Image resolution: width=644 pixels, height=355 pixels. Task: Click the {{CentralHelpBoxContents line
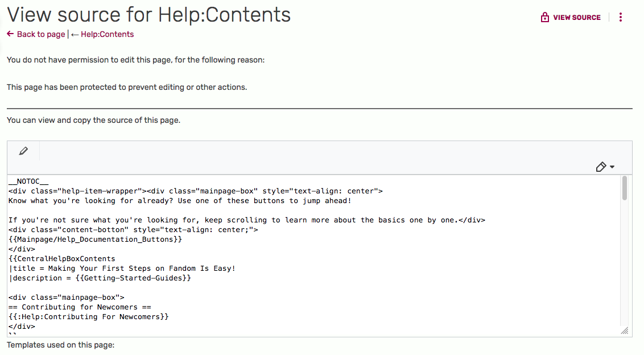click(x=61, y=259)
